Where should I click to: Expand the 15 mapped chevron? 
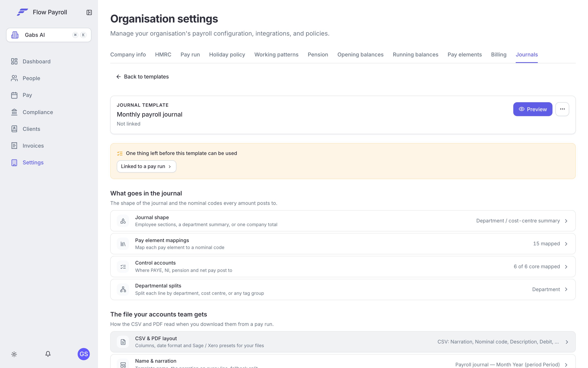566,244
